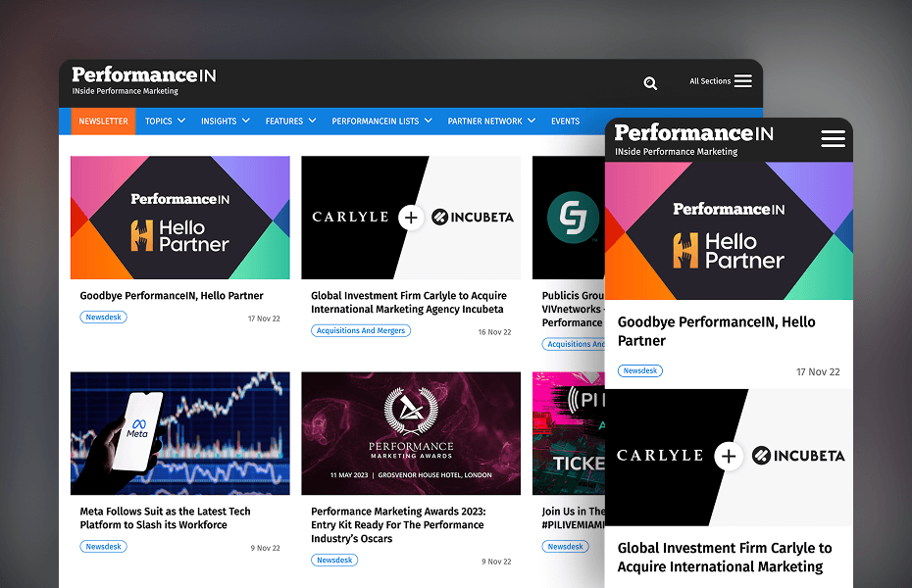Viewport: 912px width, 588px height.
Task: Expand the Topics chevron
Action: 181,121
